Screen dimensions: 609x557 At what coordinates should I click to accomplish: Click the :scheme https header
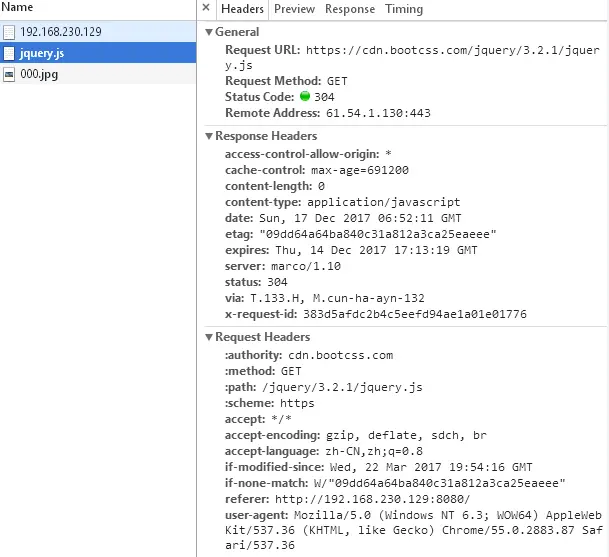(x=270, y=403)
